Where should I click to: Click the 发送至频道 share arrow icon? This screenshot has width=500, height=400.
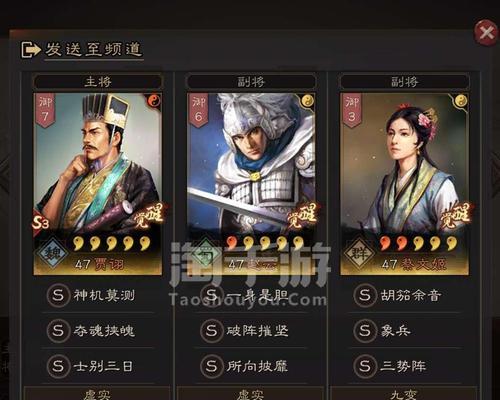(31, 50)
